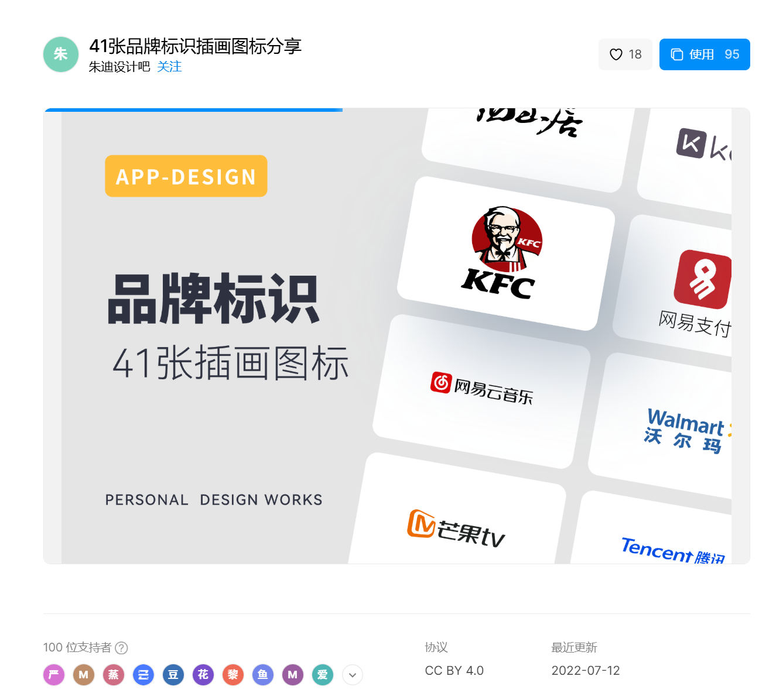
Task: Open the brown M supporter avatar
Action: click(84, 675)
